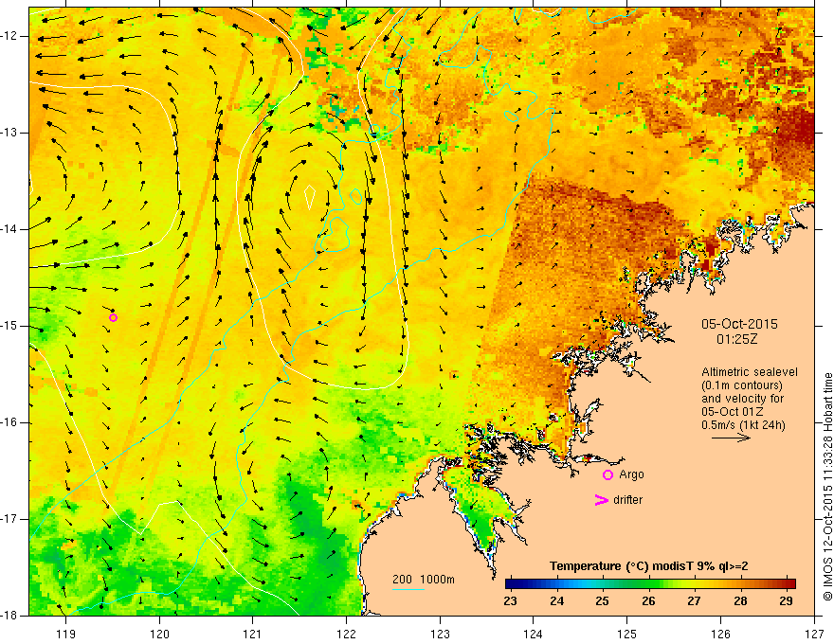Click the magenta drifter legend symbol

pyautogui.click(x=601, y=500)
